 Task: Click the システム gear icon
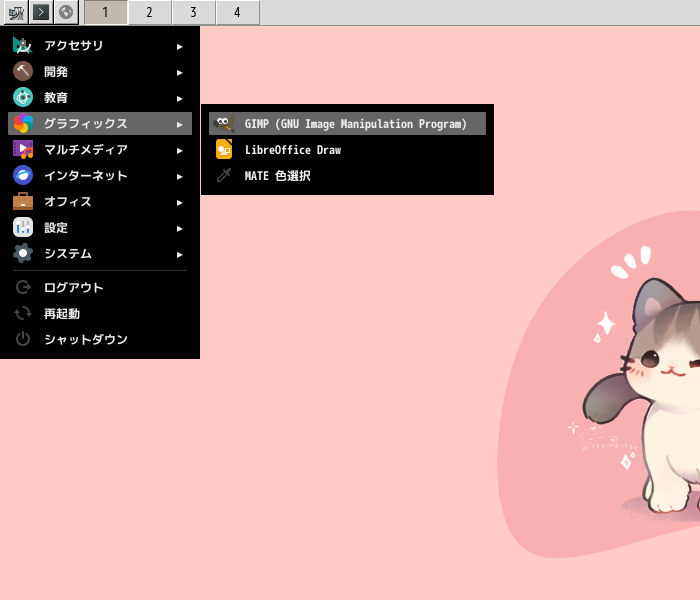click(22, 254)
